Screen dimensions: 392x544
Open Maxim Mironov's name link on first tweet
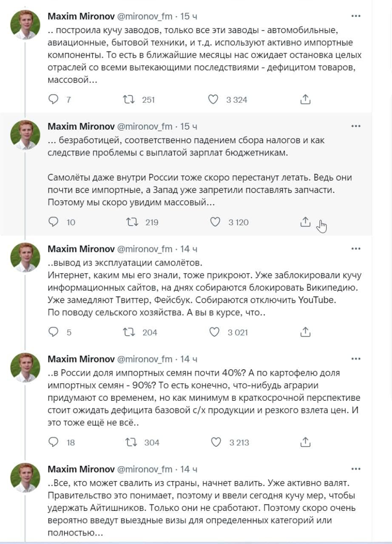81,16
